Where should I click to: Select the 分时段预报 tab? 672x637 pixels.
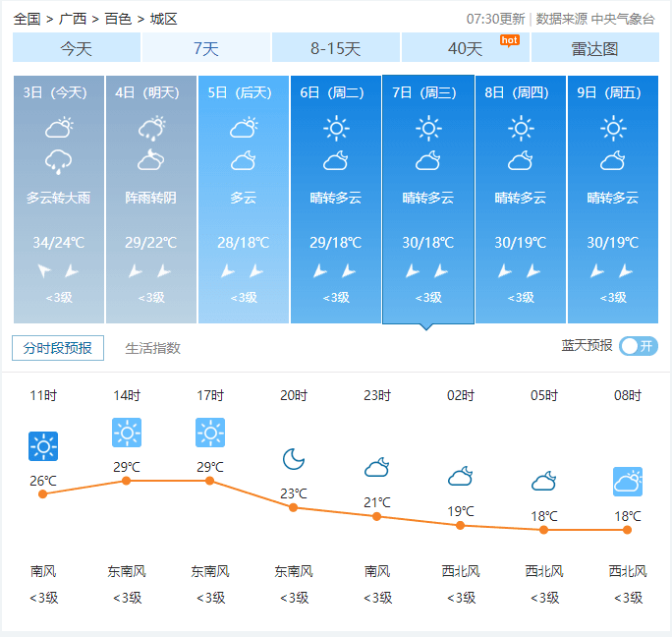58,348
